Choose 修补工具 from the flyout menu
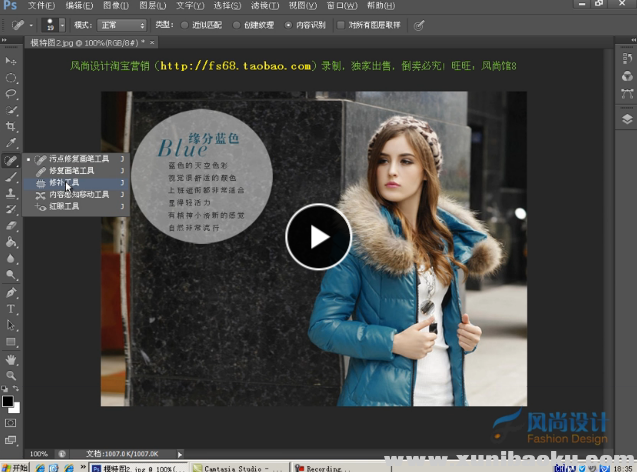637x472 pixels. click(x=68, y=183)
